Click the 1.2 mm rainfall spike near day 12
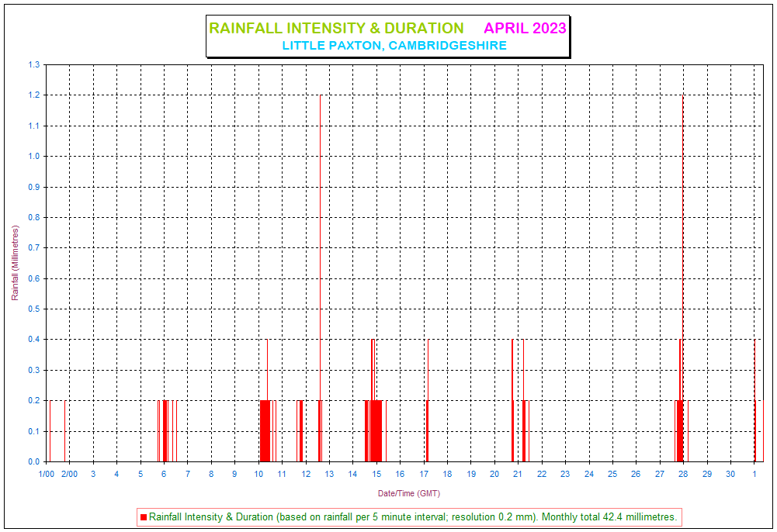The width and height of the screenshot is (777, 532). point(320,278)
